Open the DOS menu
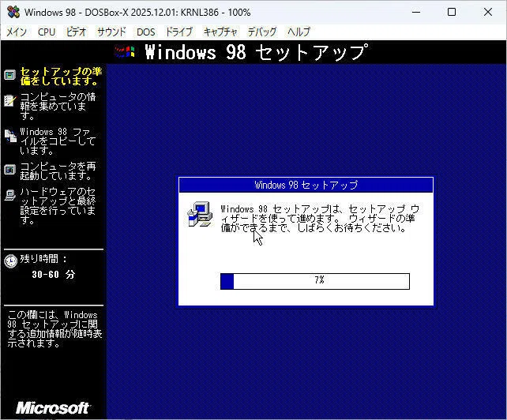 tap(146, 32)
